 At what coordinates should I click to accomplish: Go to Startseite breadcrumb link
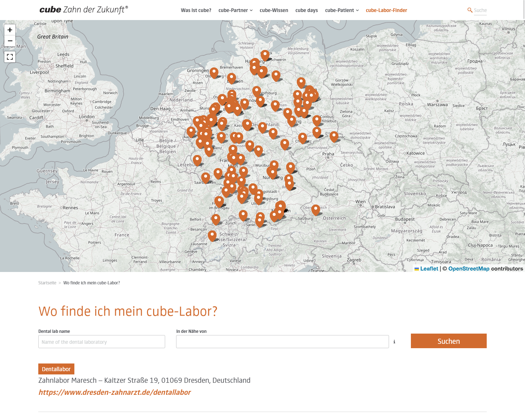click(x=47, y=283)
